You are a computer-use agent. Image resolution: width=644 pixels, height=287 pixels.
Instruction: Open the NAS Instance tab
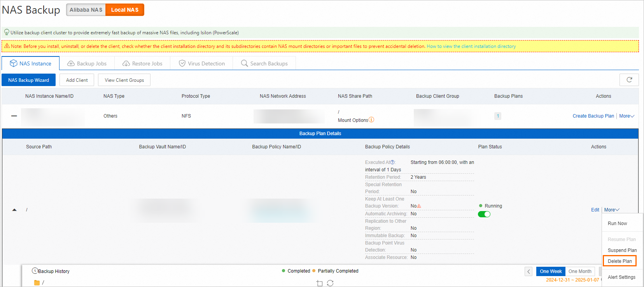(x=31, y=63)
